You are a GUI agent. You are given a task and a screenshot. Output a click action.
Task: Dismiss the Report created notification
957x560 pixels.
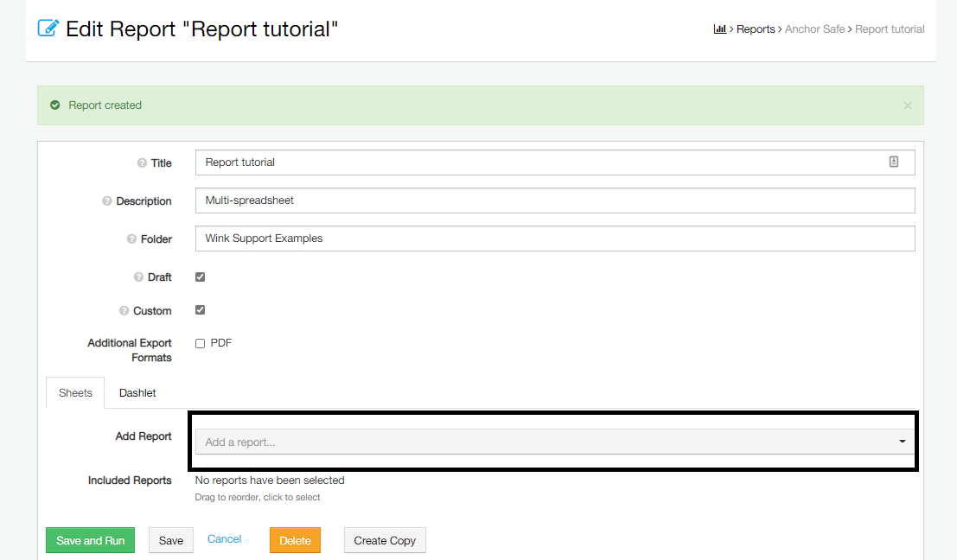(908, 105)
